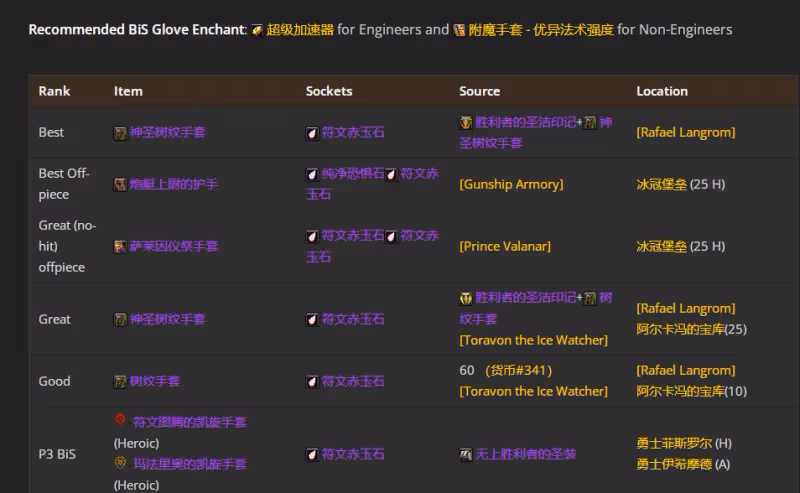Open the 超级加速器 enchant link

coord(300,30)
